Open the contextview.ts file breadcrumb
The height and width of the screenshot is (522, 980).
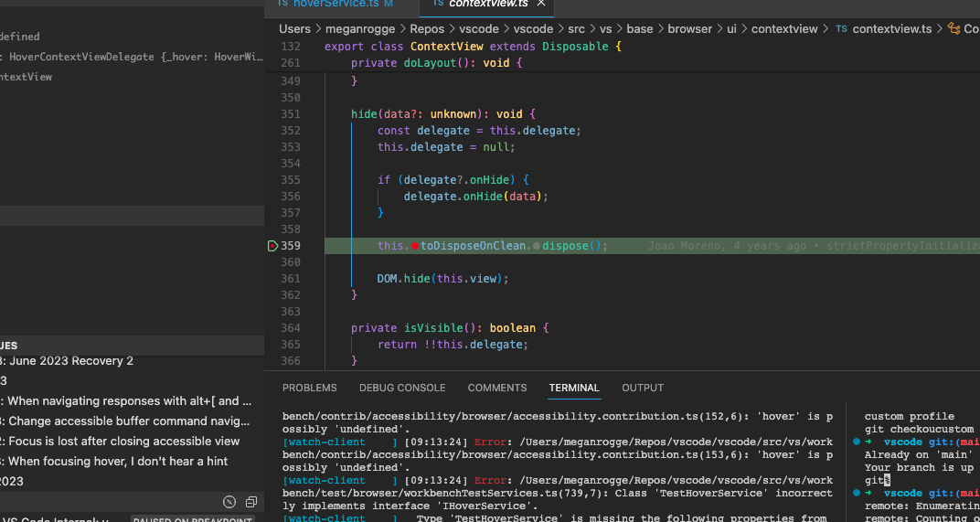click(x=892, y=28)
